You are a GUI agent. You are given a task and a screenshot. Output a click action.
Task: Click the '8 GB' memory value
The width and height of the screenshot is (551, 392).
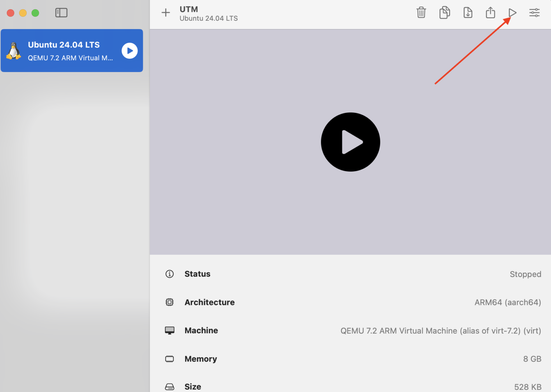coord(532,359)
